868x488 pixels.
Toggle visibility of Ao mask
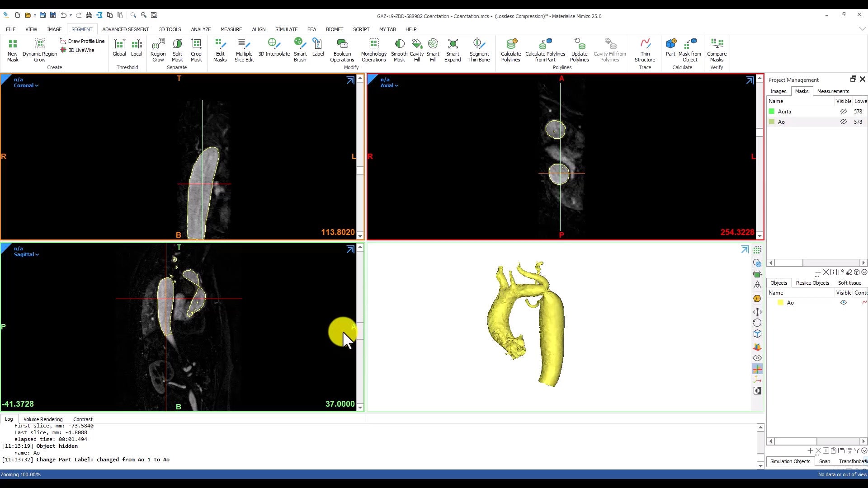coord(843,122)
